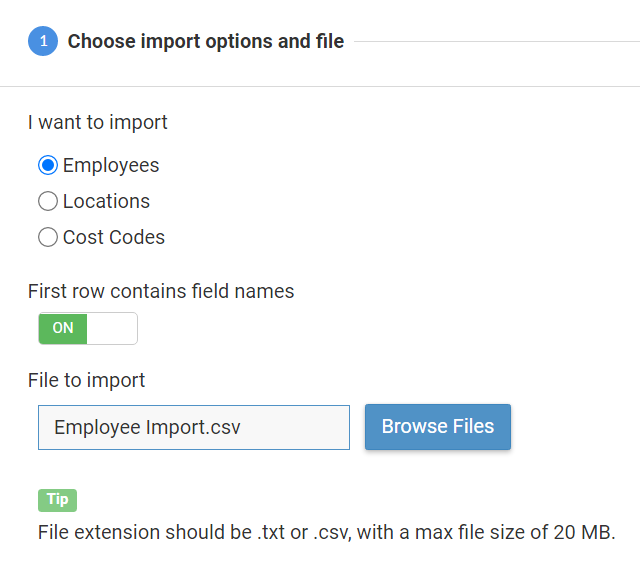Viewport: 640px width, 584px height.
Task: Select the Employees radio button
Action: (x=48, y=165)
